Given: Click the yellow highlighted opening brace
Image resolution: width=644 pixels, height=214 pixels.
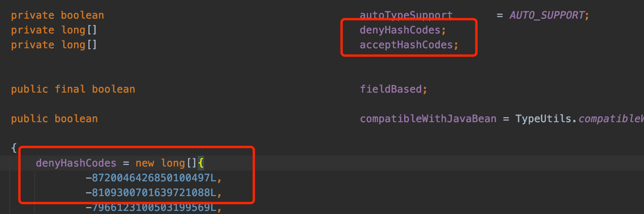Looking at the screenshot, I should click(201, 163).
